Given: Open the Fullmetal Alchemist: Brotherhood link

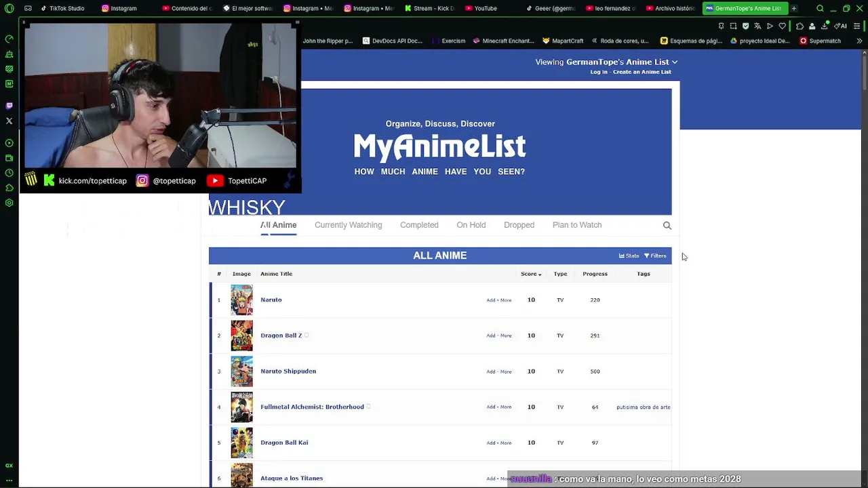Looking at the screenshot, I should (312, 407).
